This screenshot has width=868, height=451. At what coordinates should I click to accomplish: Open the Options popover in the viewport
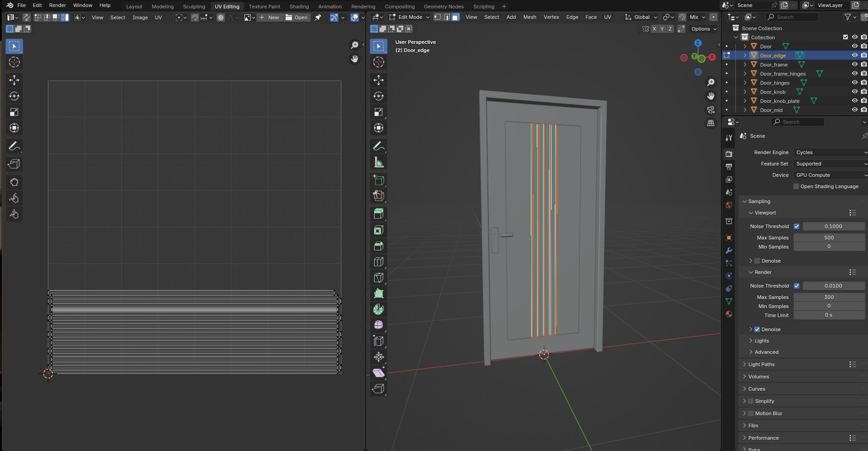(703, 29)
